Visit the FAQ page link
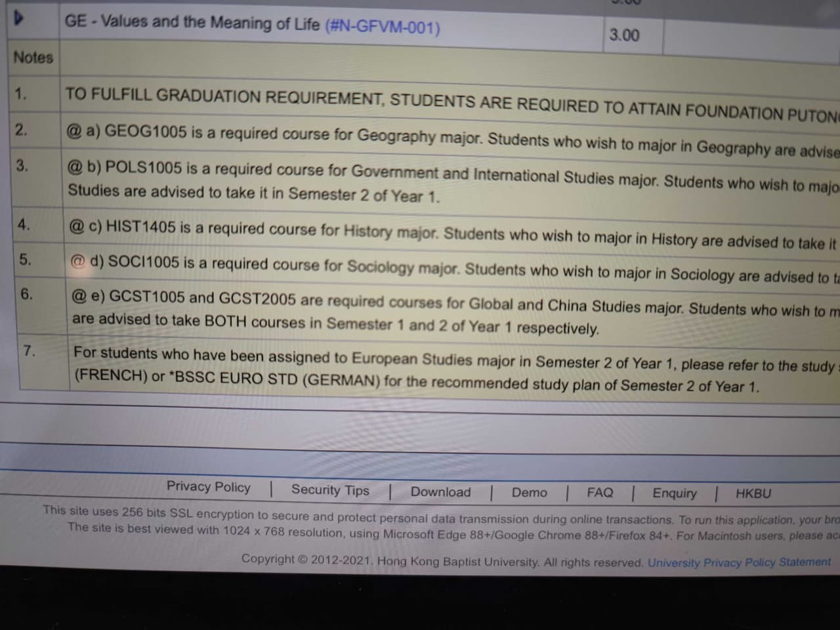 [600, 492]
